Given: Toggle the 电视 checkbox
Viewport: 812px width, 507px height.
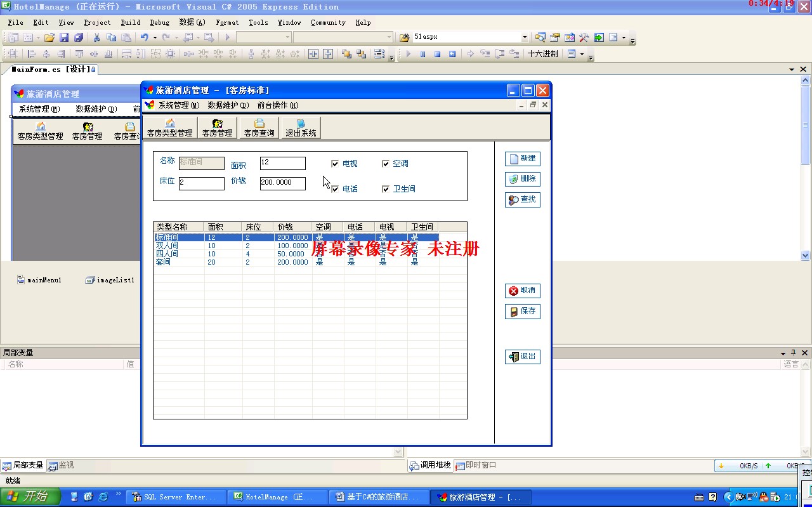Looking at the screenshot, I should pyautogui.click(x=335, y=164).
